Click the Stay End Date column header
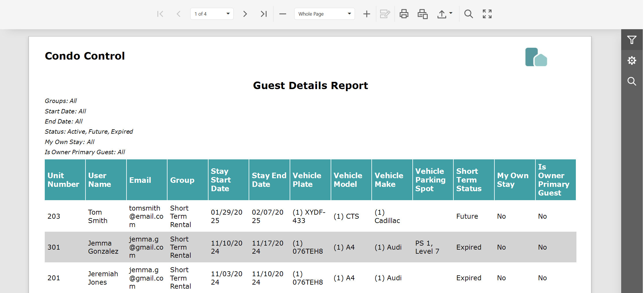Image resolution: width=644 pixels, height=293 pixels. [269, 180]
